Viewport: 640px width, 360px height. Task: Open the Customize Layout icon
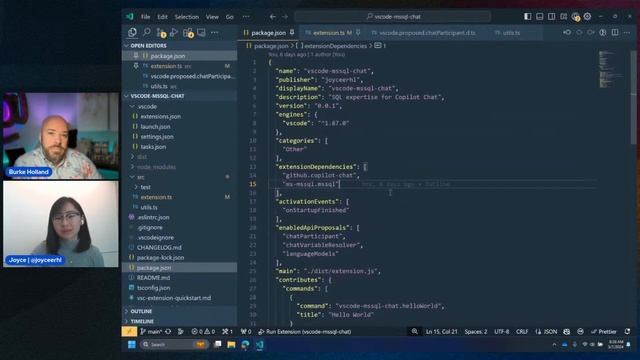tap(563, 16)
